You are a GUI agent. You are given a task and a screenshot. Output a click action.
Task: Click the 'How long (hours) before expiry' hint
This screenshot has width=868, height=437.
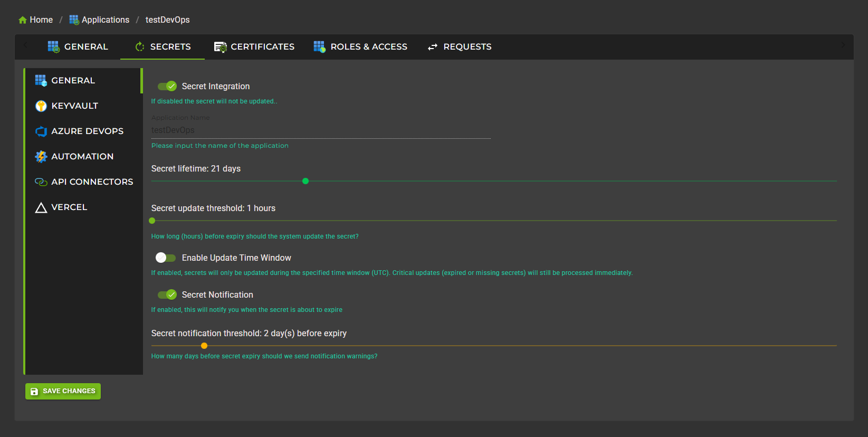coord(255,236)
